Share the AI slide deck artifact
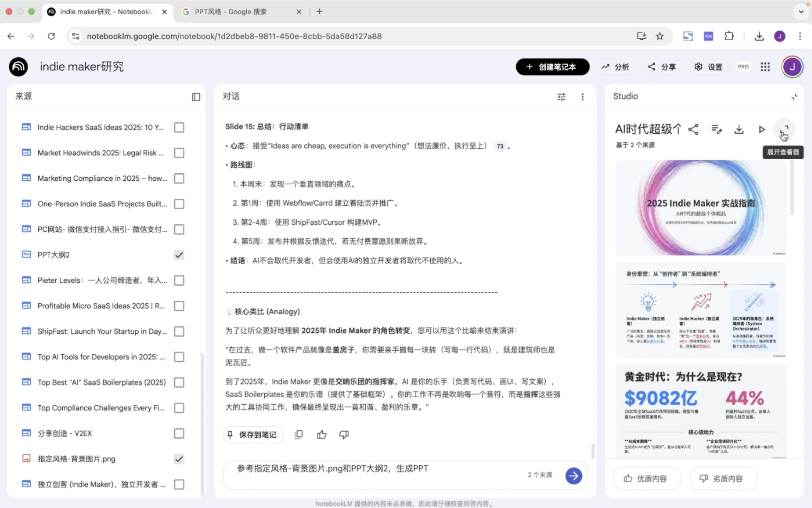The height and width of the screenshot is (508, 812). coord(693,129)
